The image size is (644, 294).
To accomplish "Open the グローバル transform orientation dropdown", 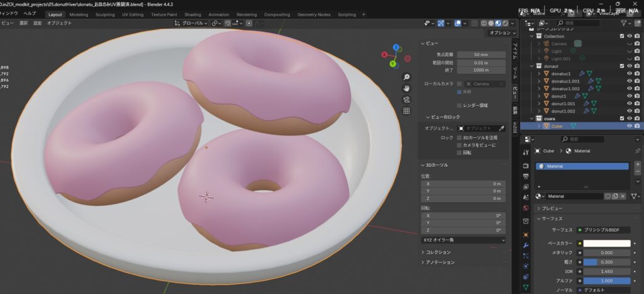I will point(192,23).
